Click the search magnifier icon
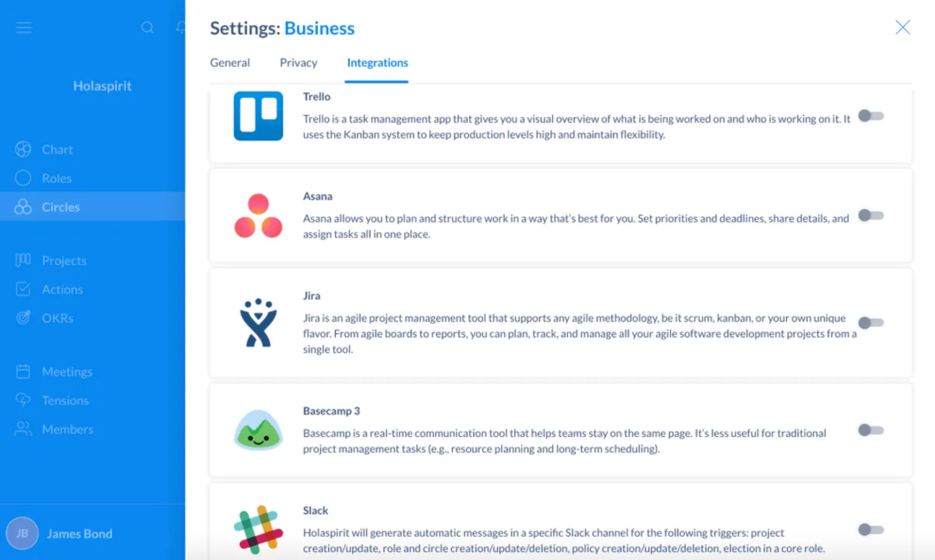935x560 pixels. [147, 27]
